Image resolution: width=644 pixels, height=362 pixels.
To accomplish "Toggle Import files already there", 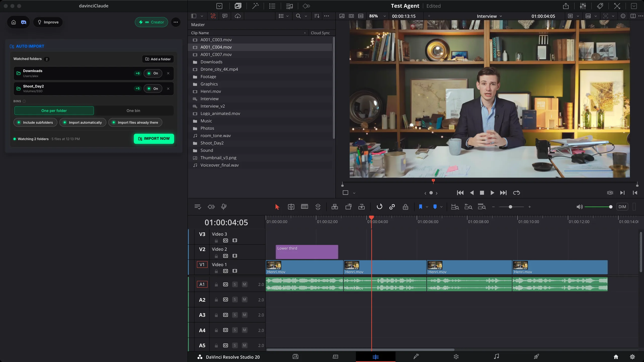I will click(135, 122).
